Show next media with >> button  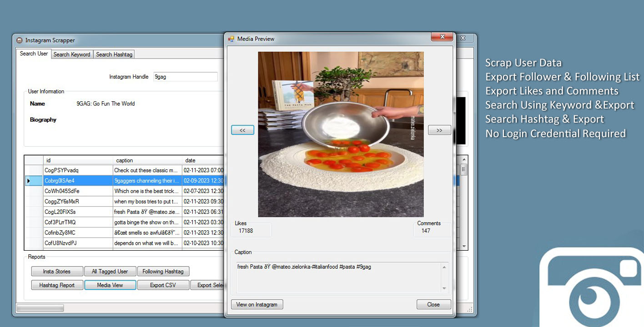pos(439,130)
